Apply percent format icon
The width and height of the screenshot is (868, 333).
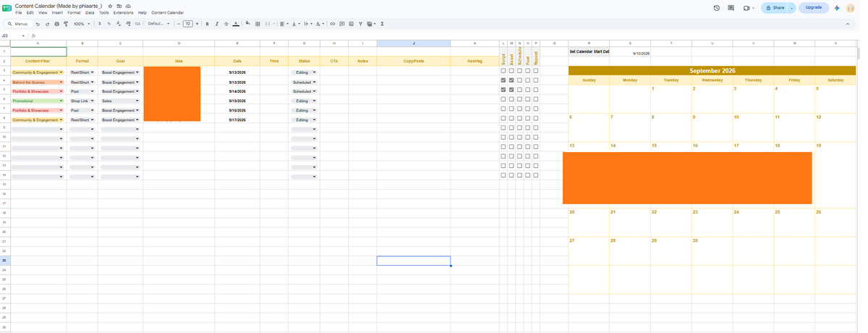point(109,24)
